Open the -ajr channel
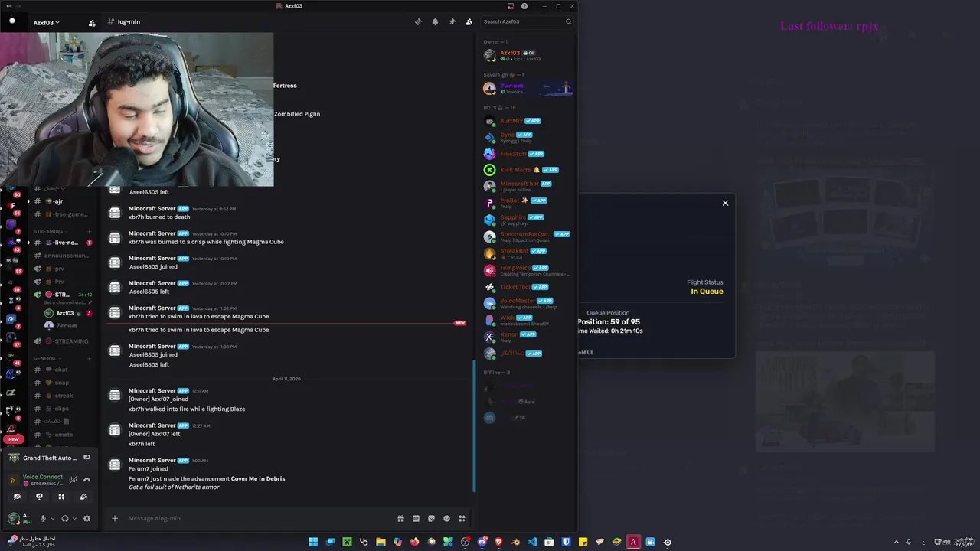 click(63, 201)
